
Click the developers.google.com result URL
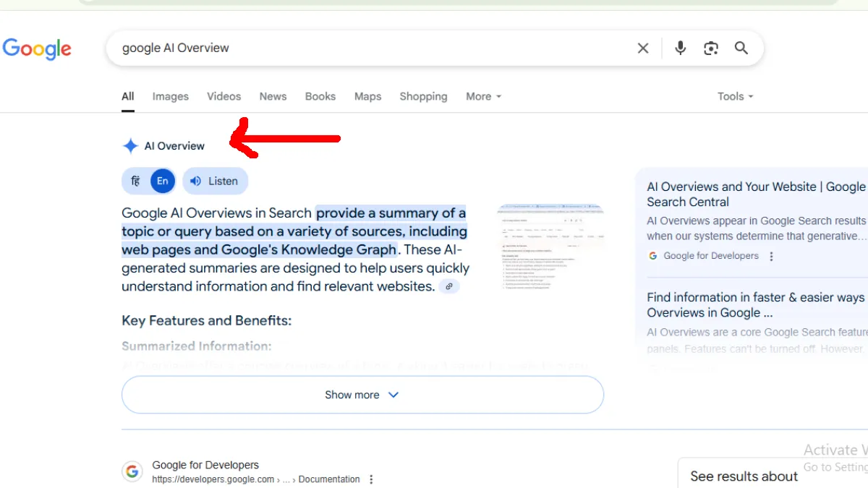point(256,479)
